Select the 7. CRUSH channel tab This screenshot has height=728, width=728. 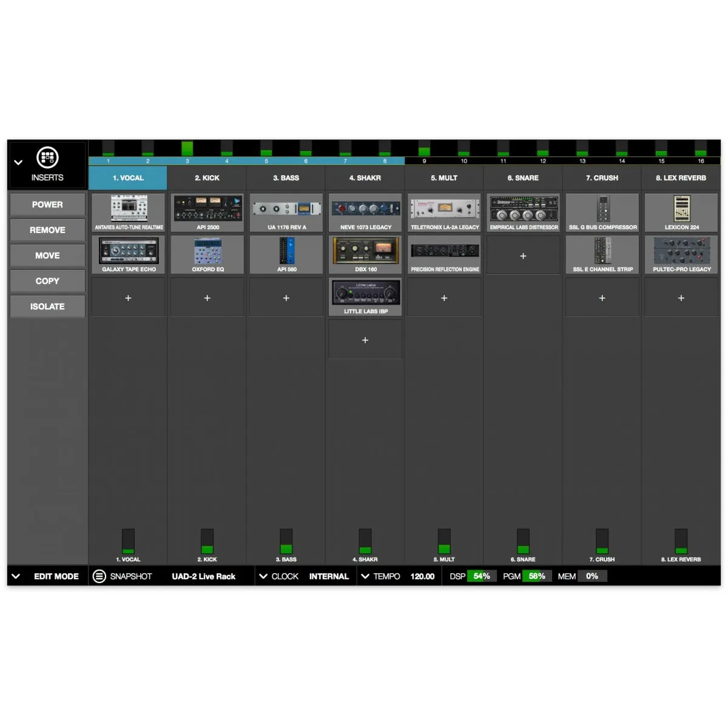(602, 178)
